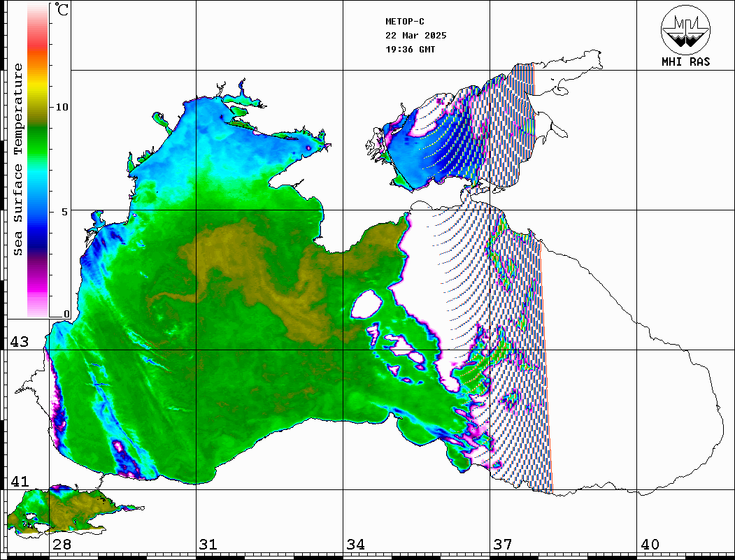Click latitude label "43"
Screen dimensions: 735x560
[19, 342]
